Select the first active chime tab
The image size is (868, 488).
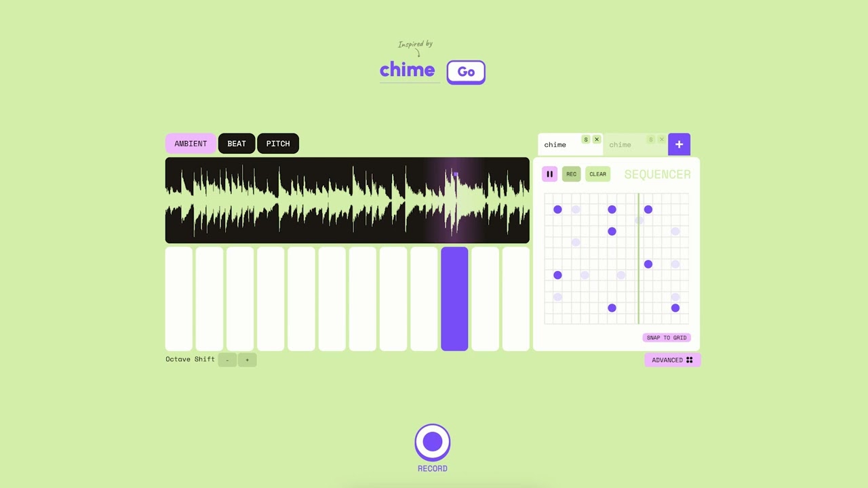coord(570,144)
